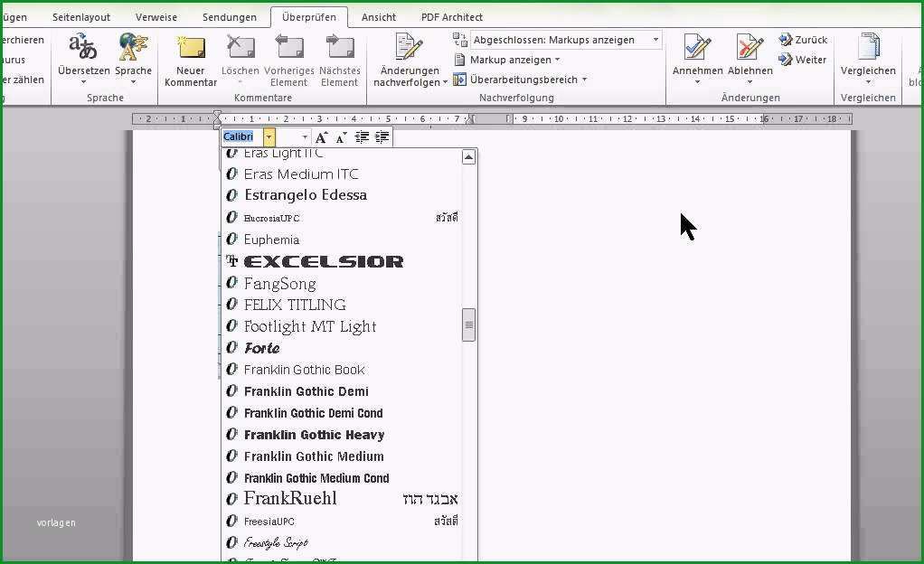This screenshot has width=924, height=564.
Task: Choose the Footlight MT Light font
Action: pyautogui.click(x=342, y=326)
